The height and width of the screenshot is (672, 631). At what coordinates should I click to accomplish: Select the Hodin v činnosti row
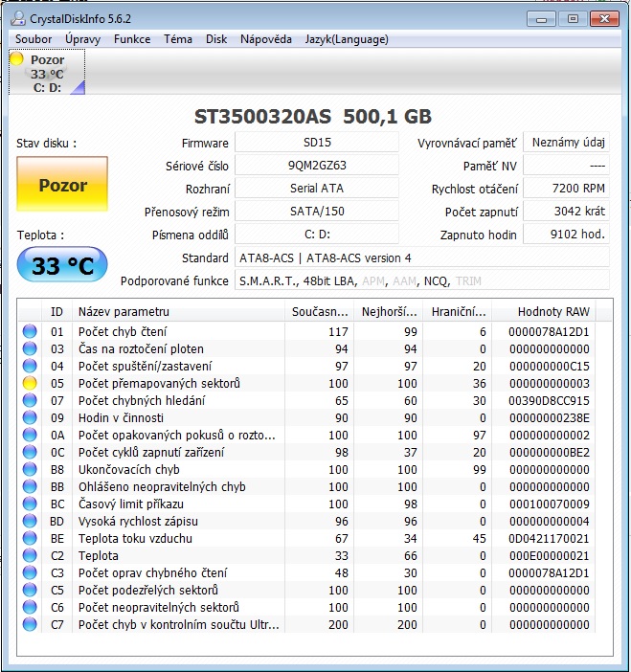tap(307, 417)
